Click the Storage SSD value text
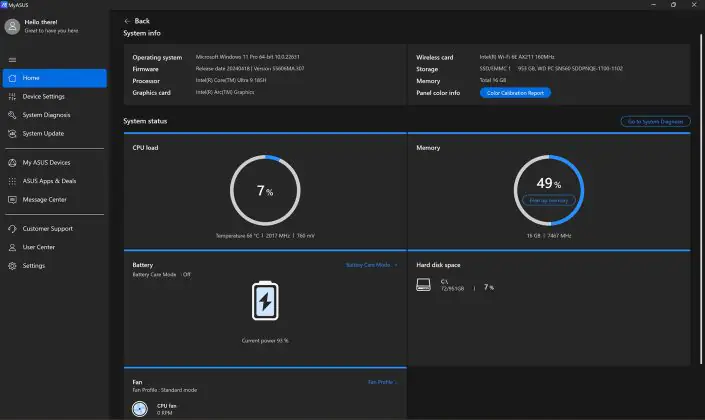 click(551, 68)
